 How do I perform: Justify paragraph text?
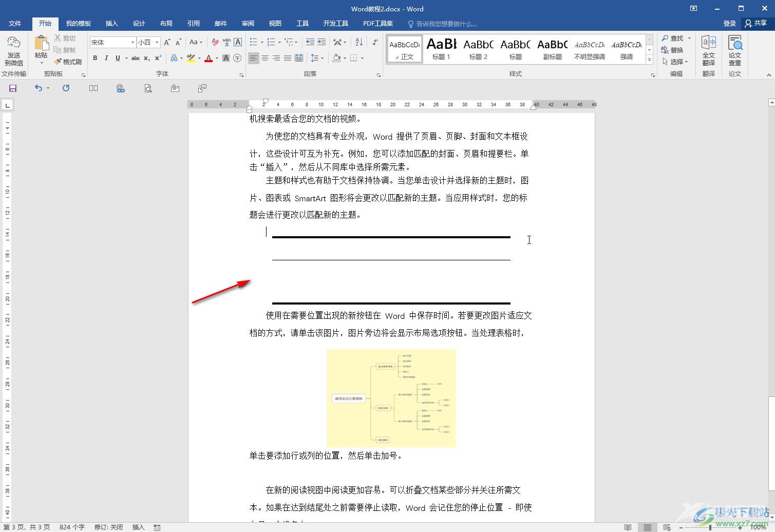288,58
